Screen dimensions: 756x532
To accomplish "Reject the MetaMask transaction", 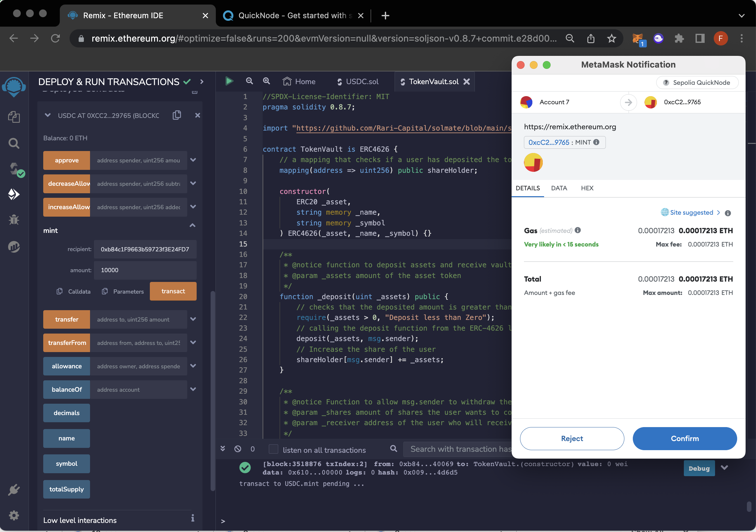I will click(x=572, y=438).
